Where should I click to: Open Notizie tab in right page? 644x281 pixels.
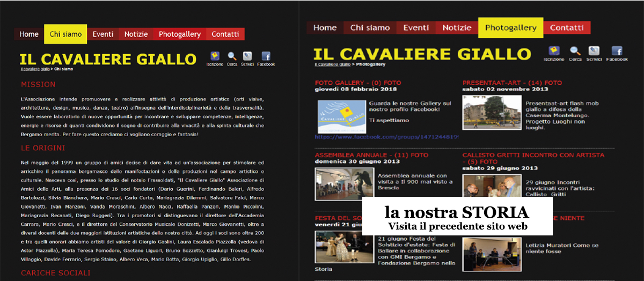pyautogui.click(x=457, y=28)
